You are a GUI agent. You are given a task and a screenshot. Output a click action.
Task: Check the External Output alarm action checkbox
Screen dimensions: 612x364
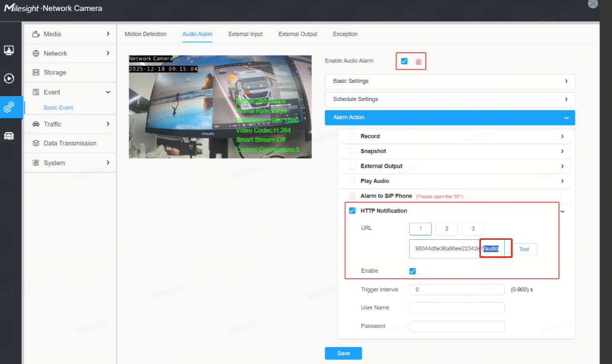352,166
